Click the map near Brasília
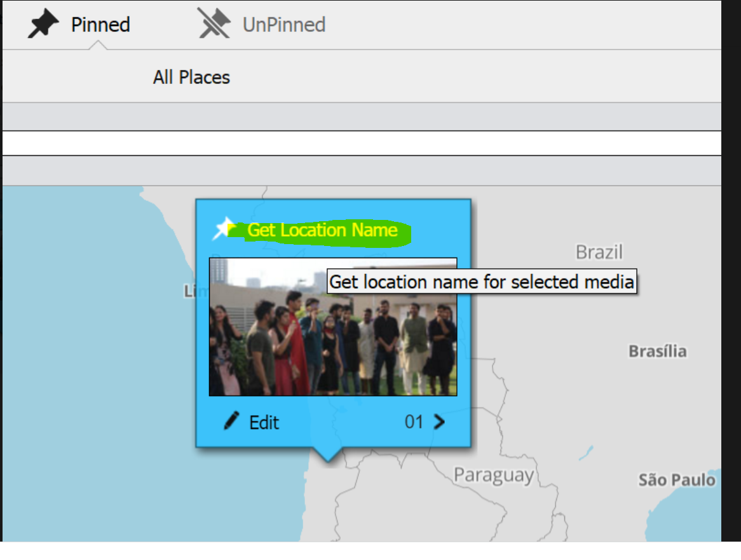This screenshot has height=560, width=741. coord(657,350)
